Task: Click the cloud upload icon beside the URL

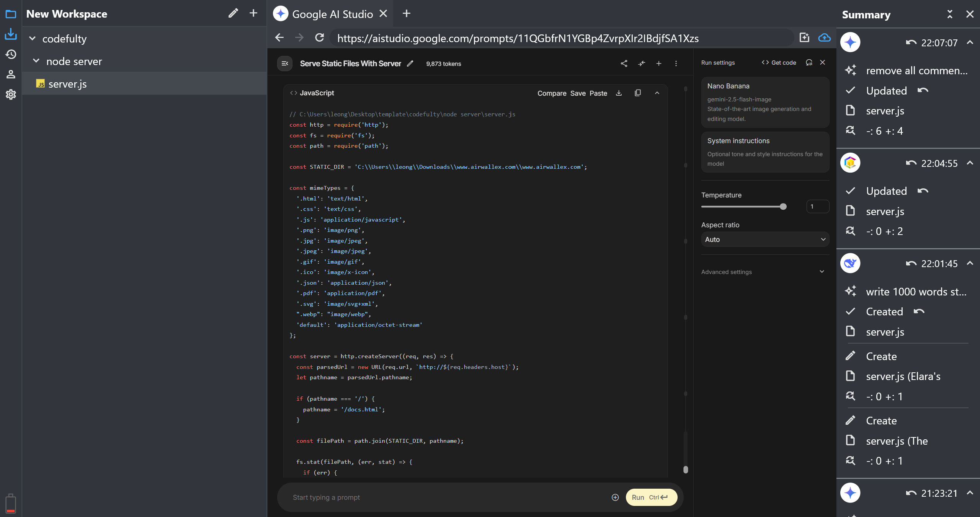Action: click(824, 38)
